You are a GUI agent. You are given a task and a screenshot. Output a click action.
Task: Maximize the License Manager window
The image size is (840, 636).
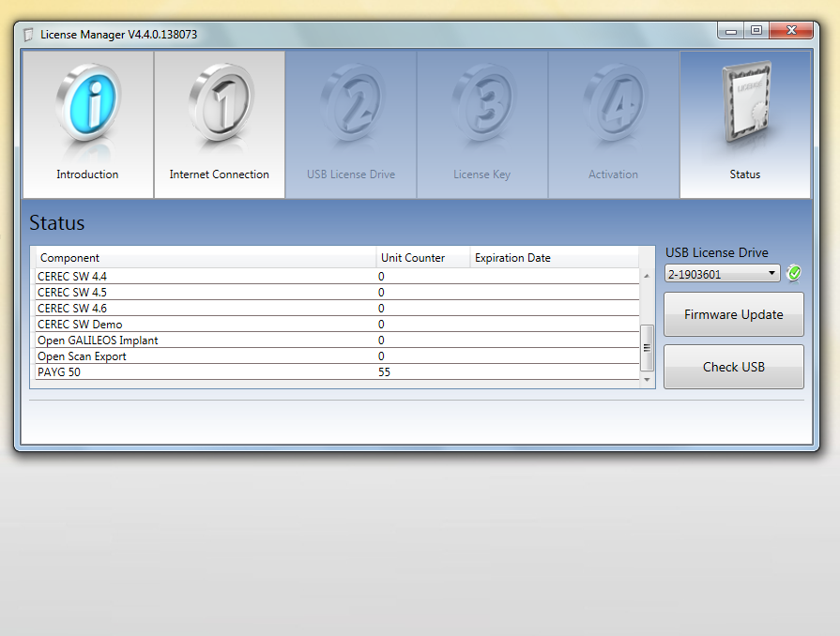[756, 31]
